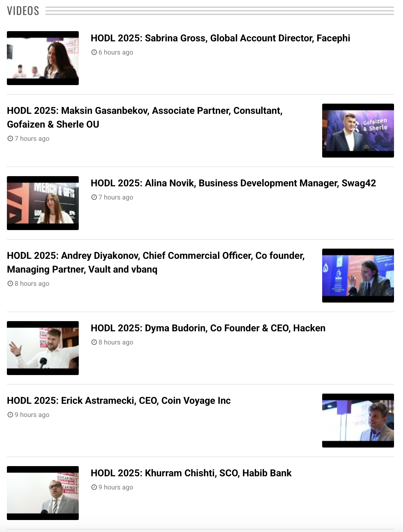
Task: Open the Khurram Chishti Habib Bank headline
Action: [x=191, y=473]
